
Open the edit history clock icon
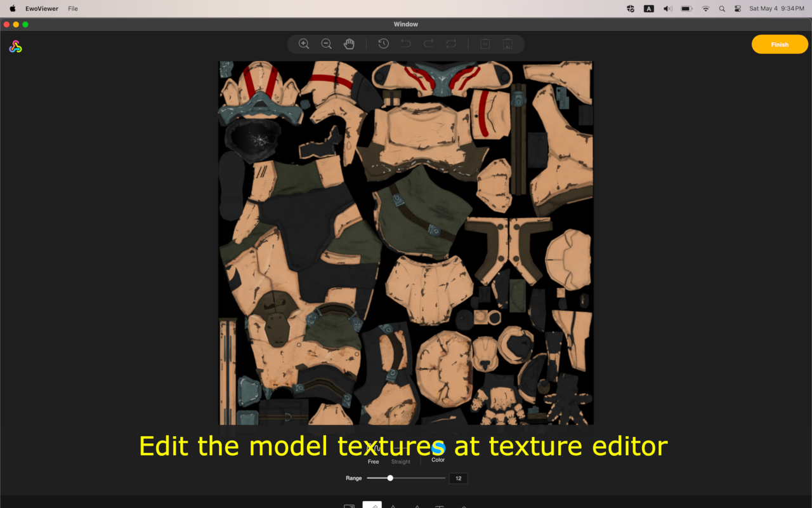(383, 44)
